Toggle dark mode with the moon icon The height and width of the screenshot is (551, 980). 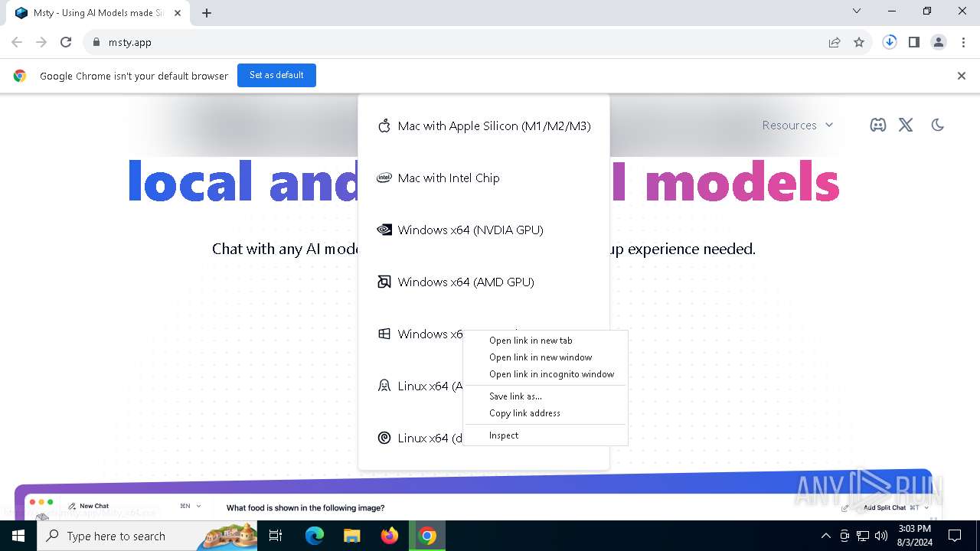937,125
